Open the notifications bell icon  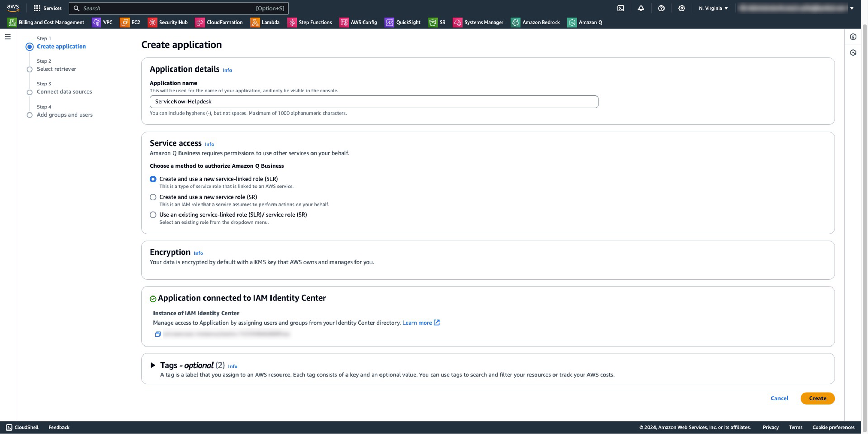[x=641, y=8]
